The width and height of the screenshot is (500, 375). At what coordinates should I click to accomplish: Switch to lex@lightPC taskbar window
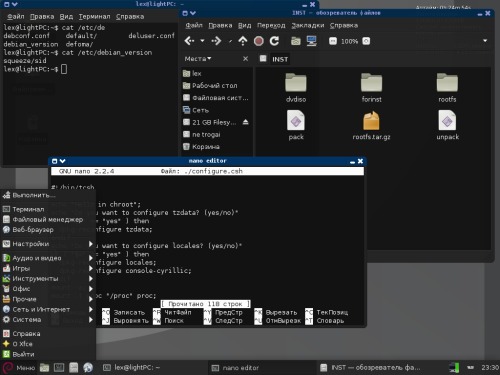pos(153,368)
